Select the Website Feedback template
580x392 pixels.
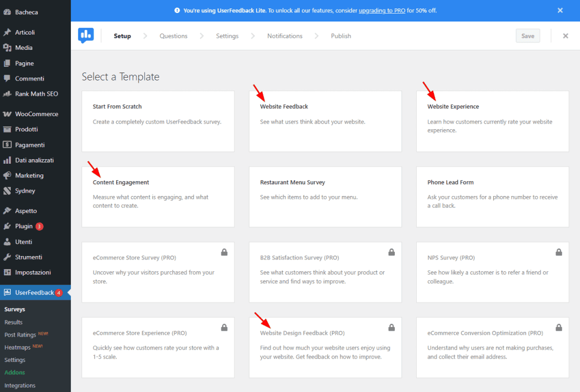[325, 121]
